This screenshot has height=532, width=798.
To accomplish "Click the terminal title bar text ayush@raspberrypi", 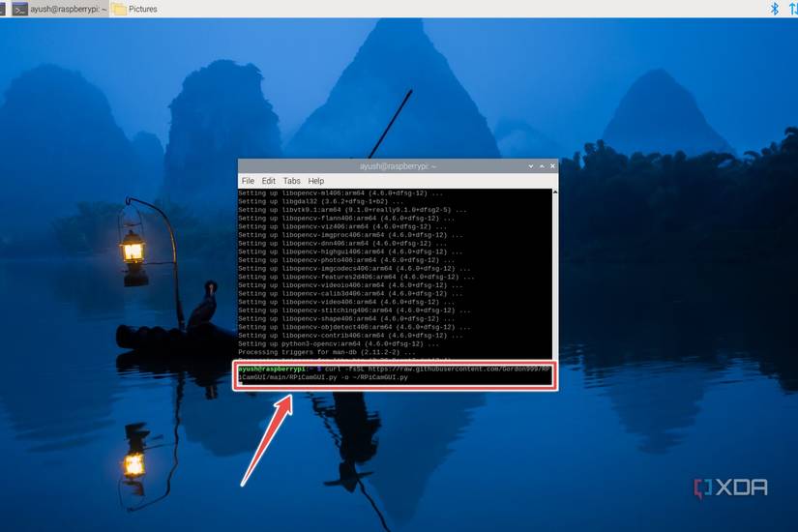I will (x=398, y=166).
